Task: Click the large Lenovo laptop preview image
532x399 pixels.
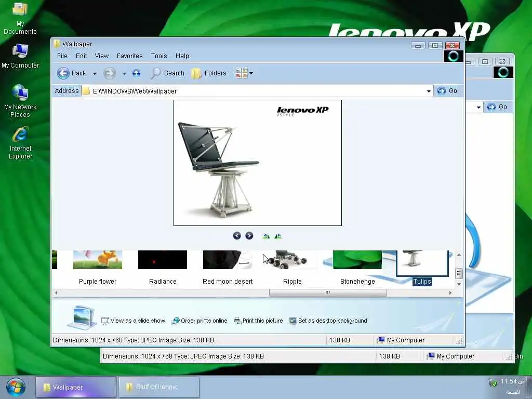Action: pos(258,163)
